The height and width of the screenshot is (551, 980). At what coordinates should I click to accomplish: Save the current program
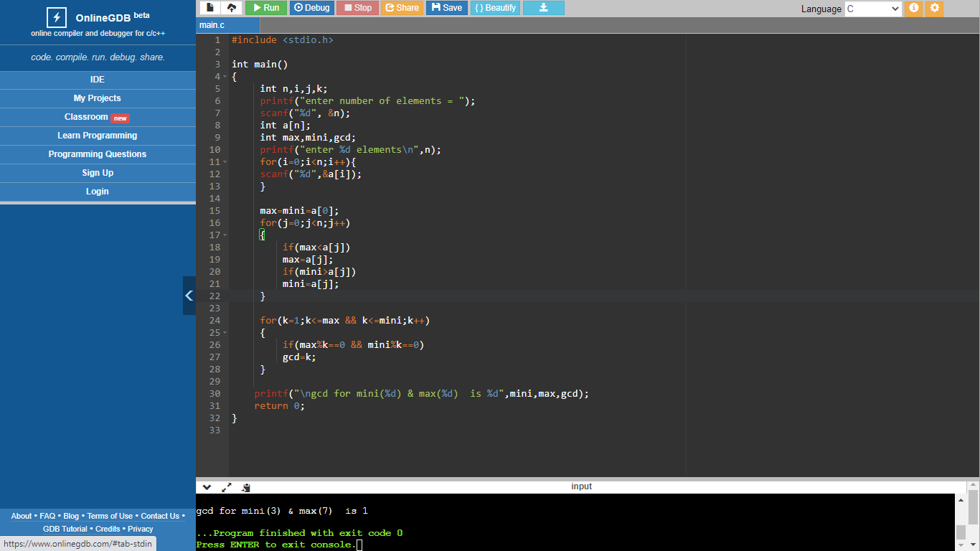tap(446, 8)
